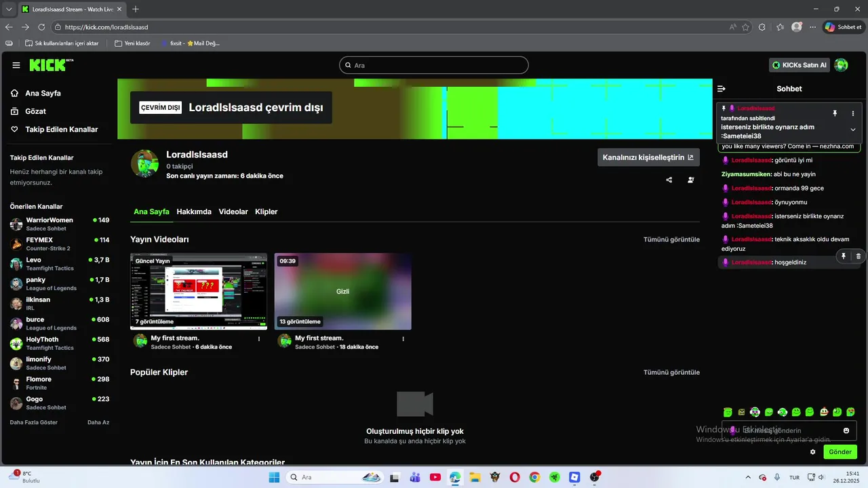Pin the 'hoşgeldiniz' chat message
Image resolution: width=868 pixels, height=488 pixels.
844,256
